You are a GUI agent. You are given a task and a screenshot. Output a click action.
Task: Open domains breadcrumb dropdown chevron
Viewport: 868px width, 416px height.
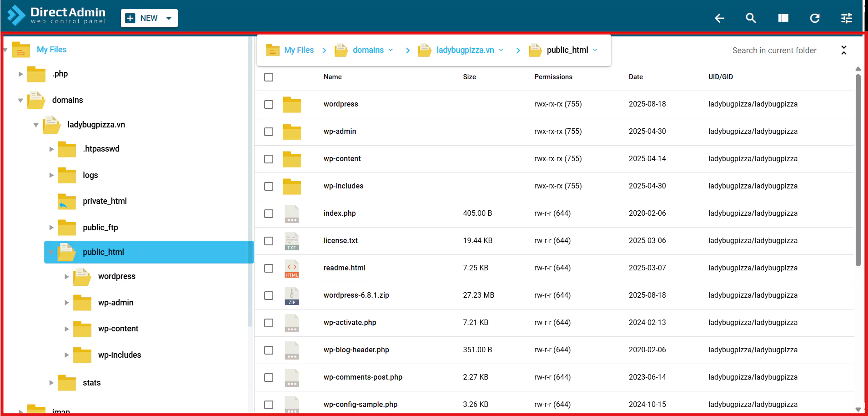pos(391,50)
